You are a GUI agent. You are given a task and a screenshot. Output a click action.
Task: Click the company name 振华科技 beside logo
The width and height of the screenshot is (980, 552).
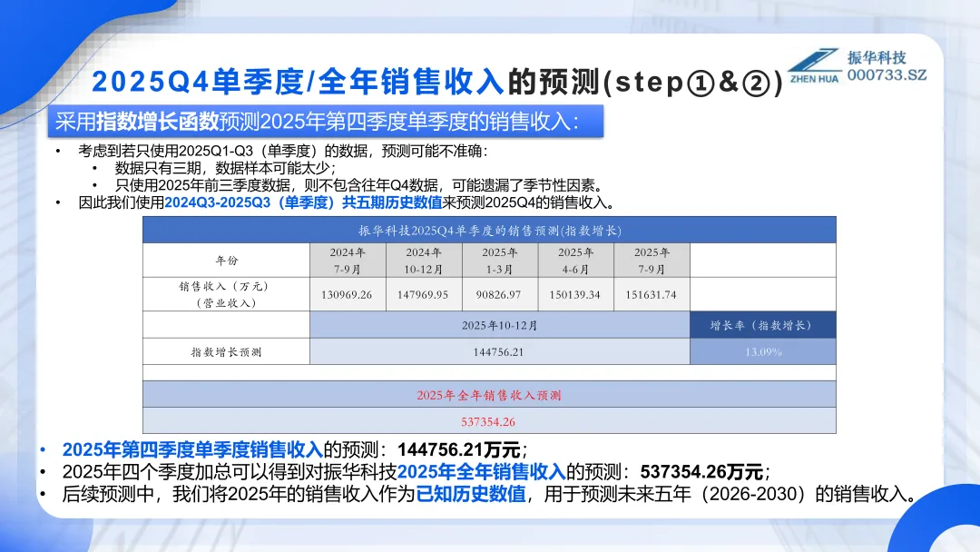click(877, 57)
